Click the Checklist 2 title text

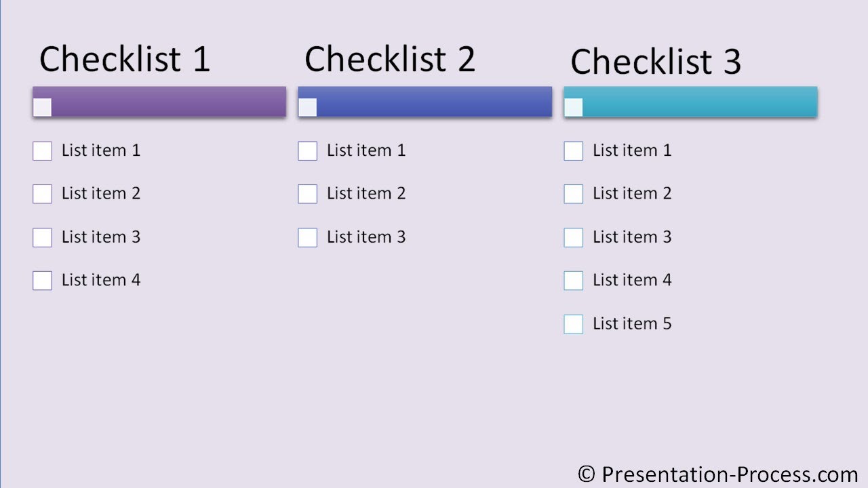(390, 59)
